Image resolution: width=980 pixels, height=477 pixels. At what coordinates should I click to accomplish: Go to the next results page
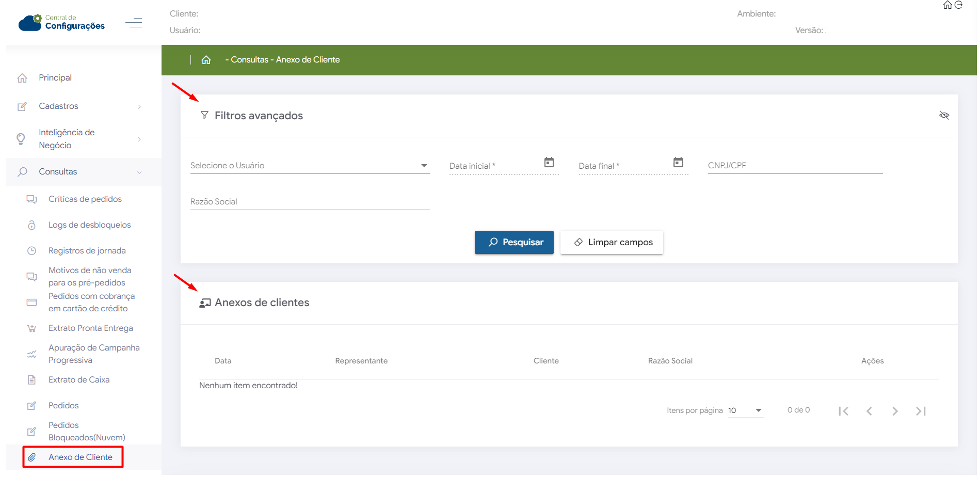tap(895, 411)
